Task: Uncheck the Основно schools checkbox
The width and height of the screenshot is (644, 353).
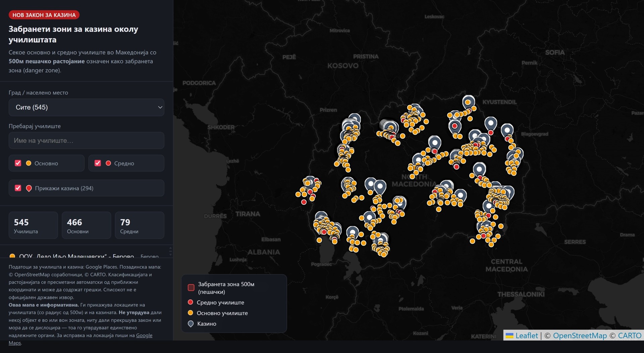Action: 18,163
